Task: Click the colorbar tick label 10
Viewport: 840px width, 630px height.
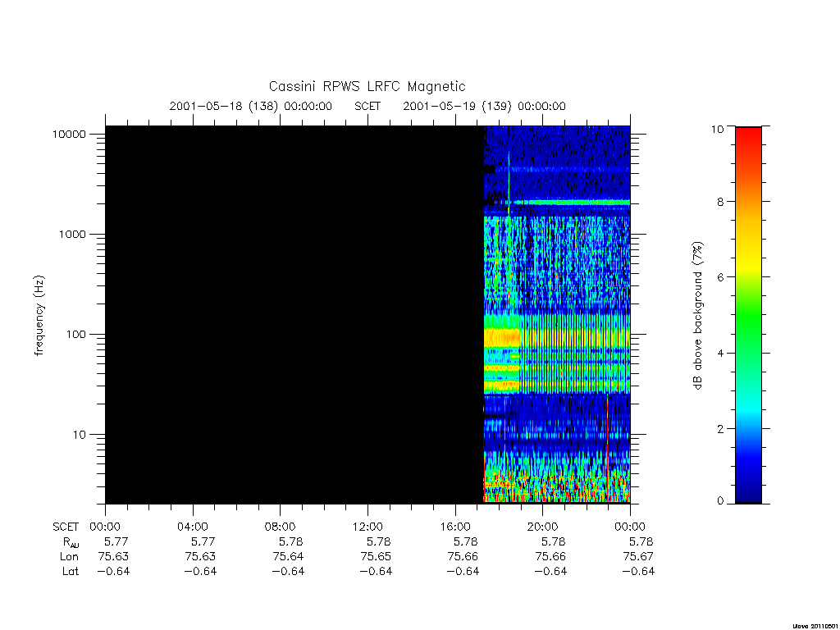Action: coord(717,129)
